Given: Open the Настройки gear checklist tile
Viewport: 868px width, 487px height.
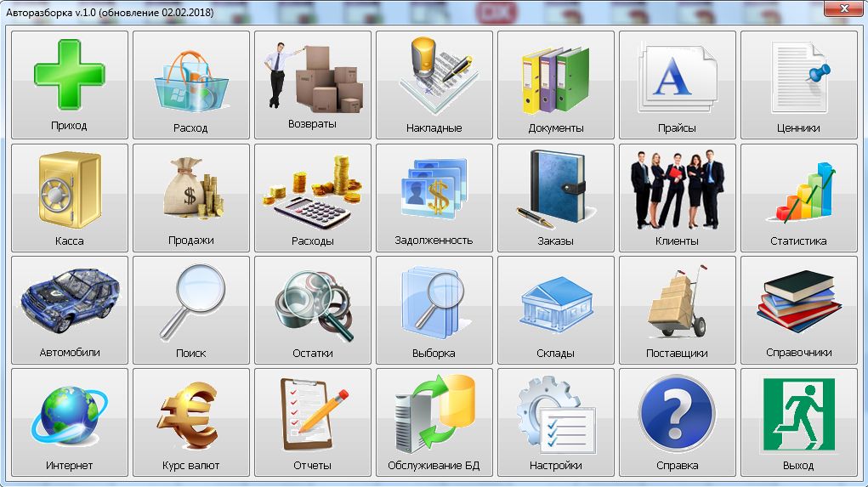Looking at the screenshot, I should (x=556, y=422).
